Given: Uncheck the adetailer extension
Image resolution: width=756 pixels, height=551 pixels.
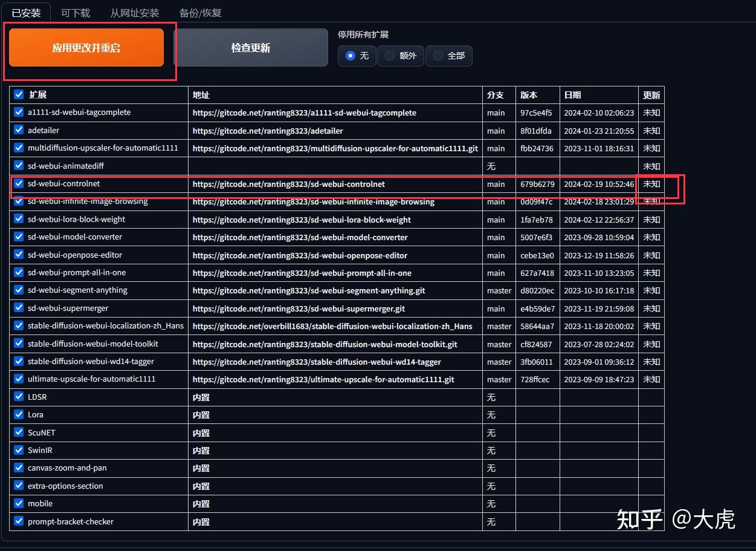Looking at the screenshot, I should click(18, 130).
